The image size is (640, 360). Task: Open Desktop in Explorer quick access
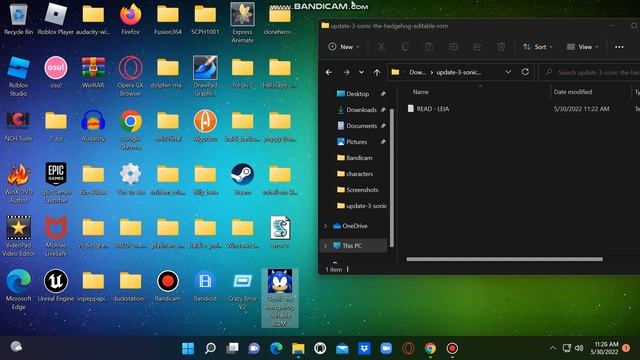pos(357,94)
